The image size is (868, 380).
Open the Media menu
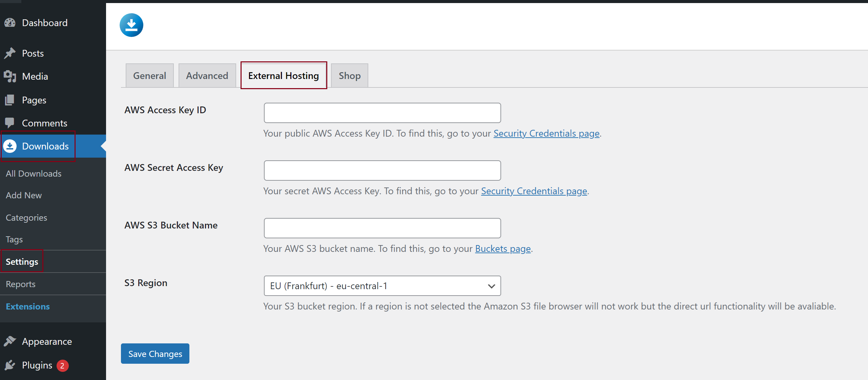(35, 76)
